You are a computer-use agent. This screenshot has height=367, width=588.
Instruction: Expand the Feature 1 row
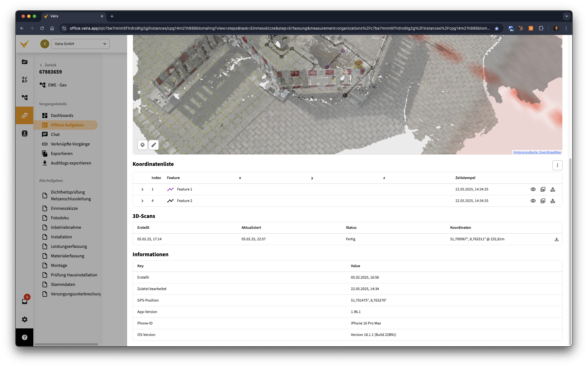(142, 189)
